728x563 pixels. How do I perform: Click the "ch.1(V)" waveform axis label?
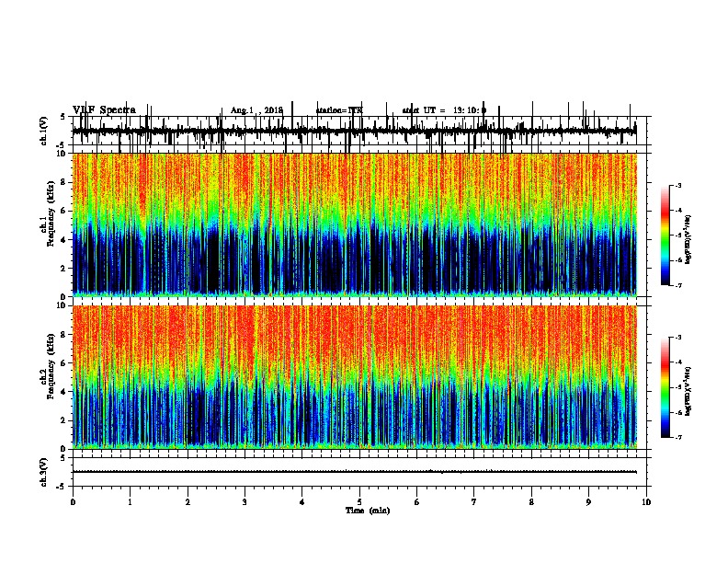tap(44, 131)
